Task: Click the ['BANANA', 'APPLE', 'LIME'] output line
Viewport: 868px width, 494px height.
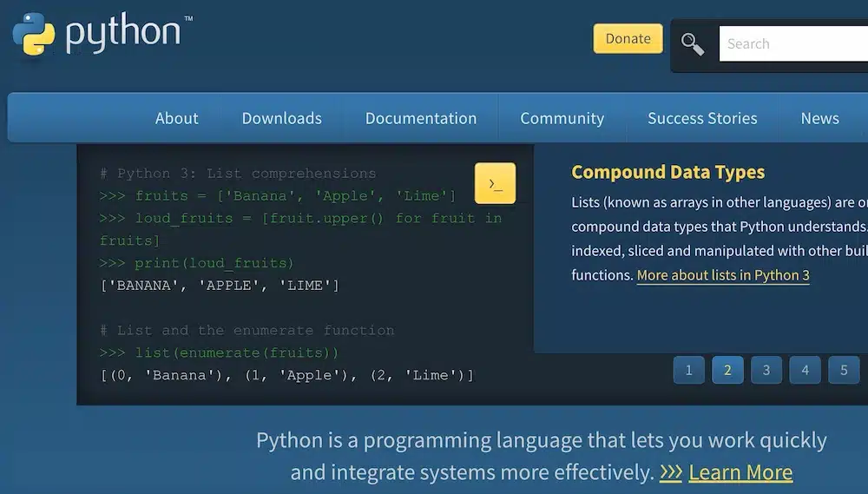Action: 220,286
